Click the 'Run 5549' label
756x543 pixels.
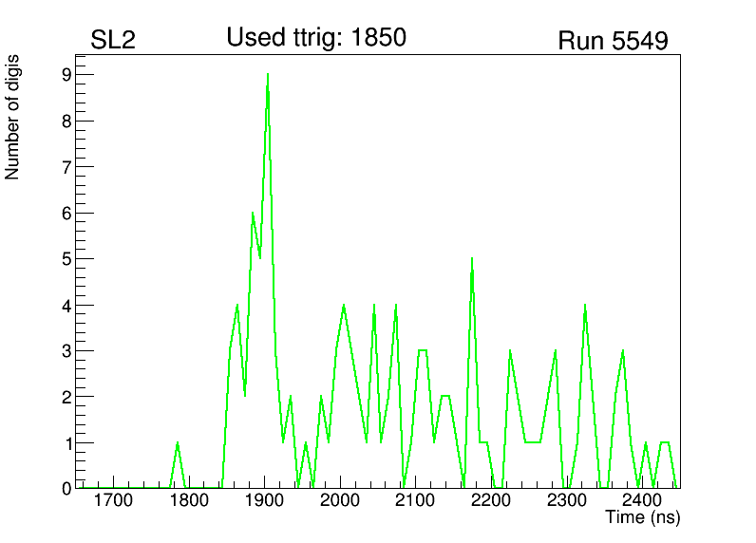pos(613,42)
